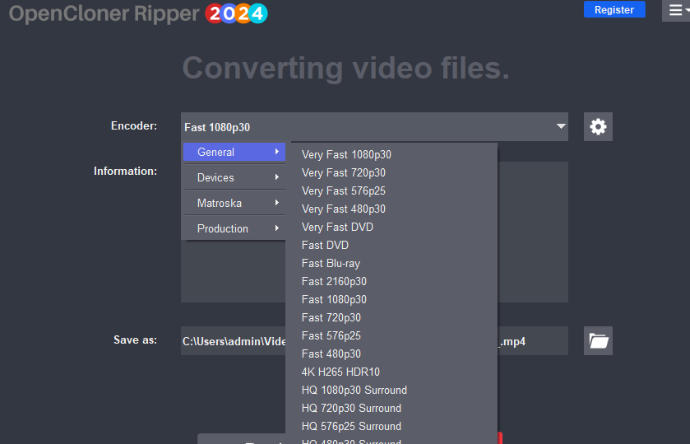
Task: Select Very Fast 720p30 preset
Action: (343, 172)
